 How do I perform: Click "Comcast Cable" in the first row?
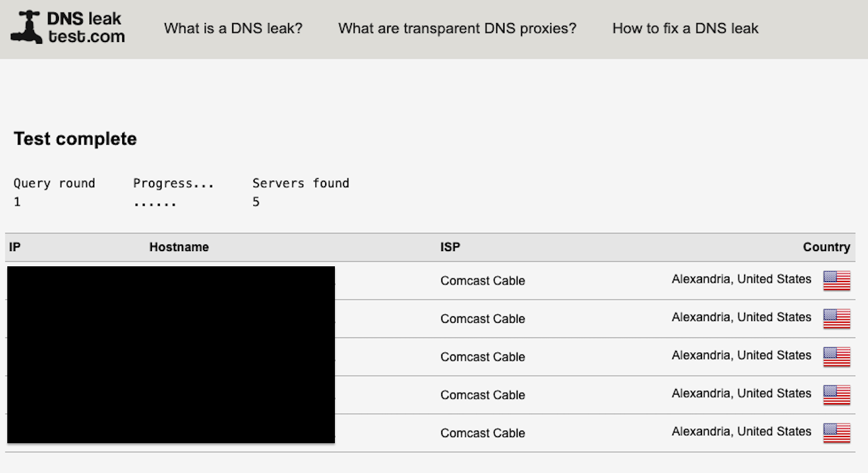click(x=483, y=281)
